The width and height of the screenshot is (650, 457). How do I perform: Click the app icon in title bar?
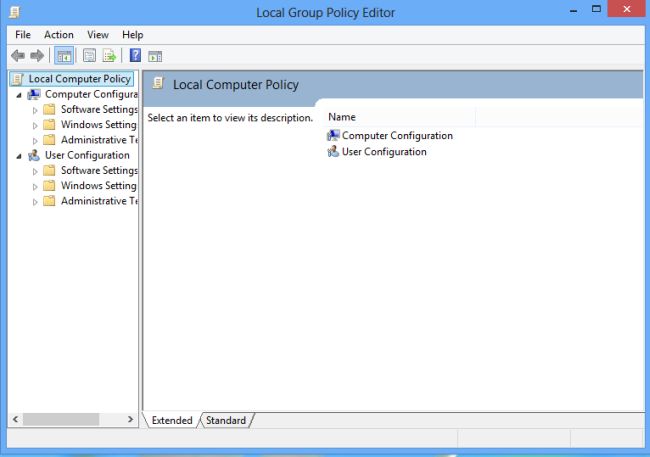pyautogui.click(x=15, y=12)
